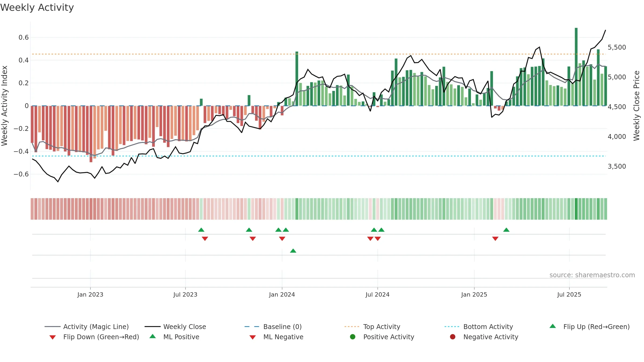Click the −0.6 activity index tick label
644x362 pixels.
(21, 174)
